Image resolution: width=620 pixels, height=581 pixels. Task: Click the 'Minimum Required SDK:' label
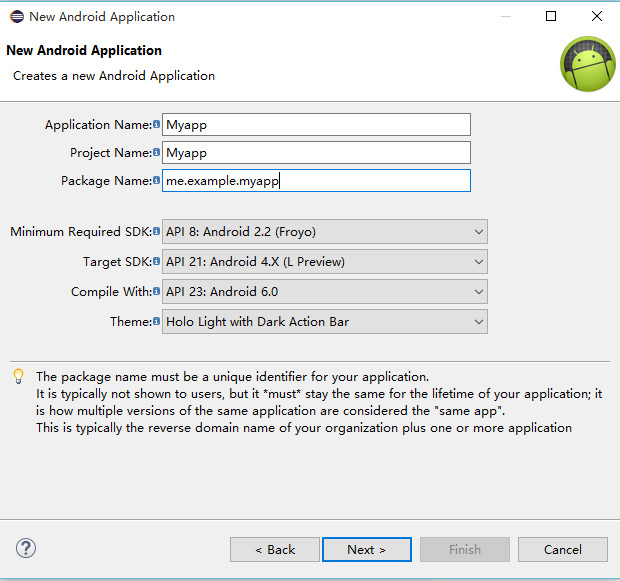tap(81, 231)
